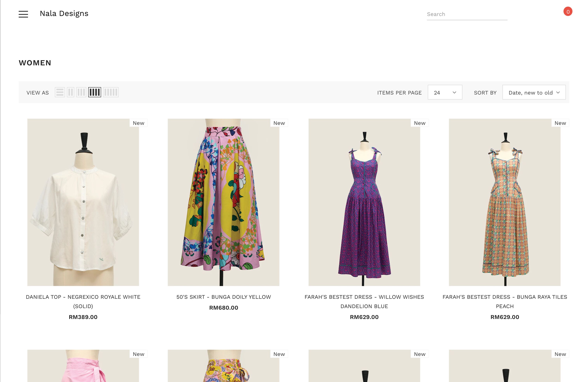Screen dimensions: 588x382
Task: Open 50's Skirt Bunga Doily Yellow link
Action: pyautogui.click(x=224, y=297)
